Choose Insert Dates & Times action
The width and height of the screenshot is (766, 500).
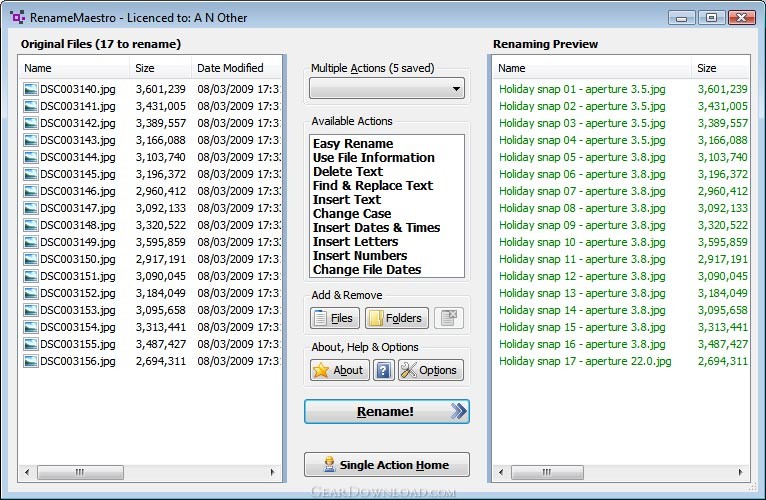[x=376, y=227]
